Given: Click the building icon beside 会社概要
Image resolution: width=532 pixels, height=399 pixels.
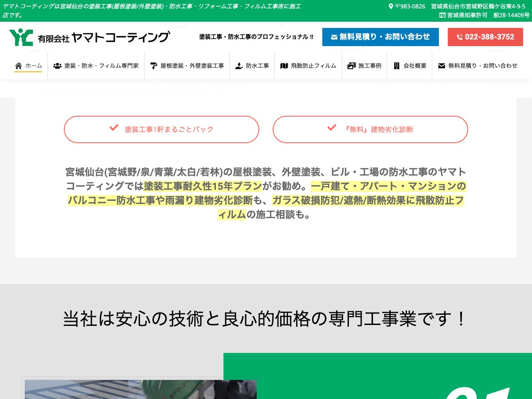Looking at the screenshot, I should 396,66.
